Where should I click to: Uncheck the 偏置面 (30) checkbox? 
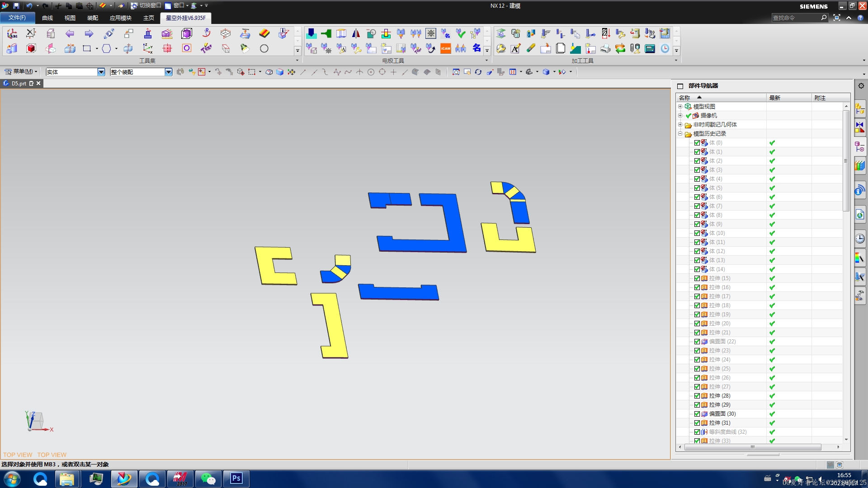click(697, 414)
